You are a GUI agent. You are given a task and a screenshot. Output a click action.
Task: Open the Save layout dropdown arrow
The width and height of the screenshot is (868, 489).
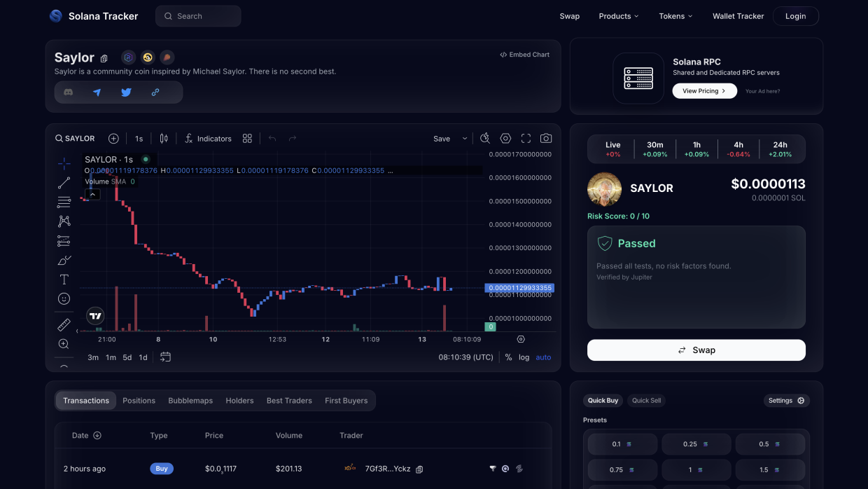click(465, 139)
